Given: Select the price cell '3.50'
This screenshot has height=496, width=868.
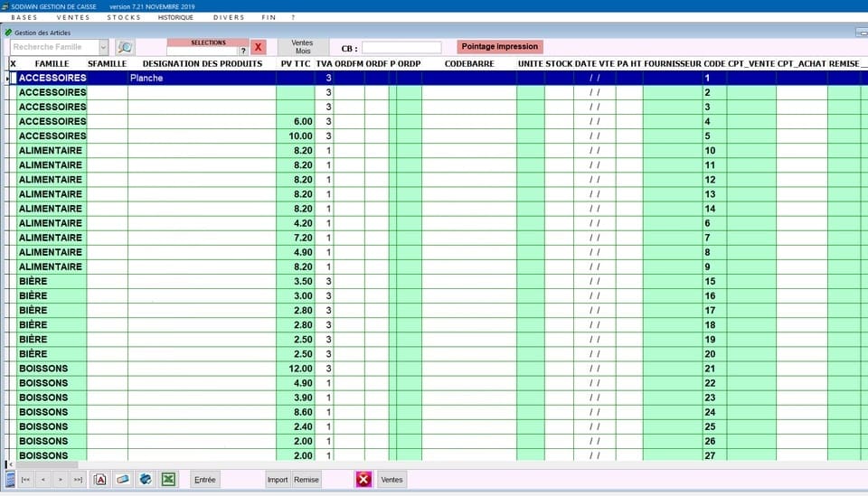Looking at the screenshot, I should point(296,282).
